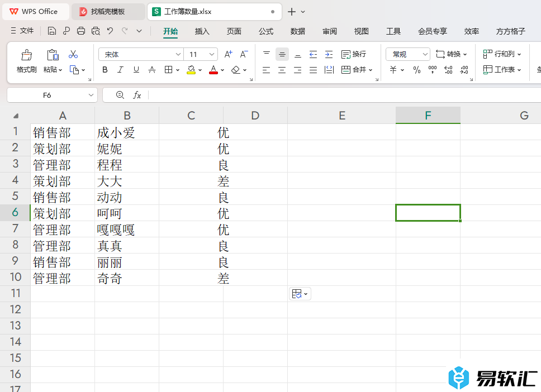
Task: Click the Undo arrow
Action: tap(110, 31)
